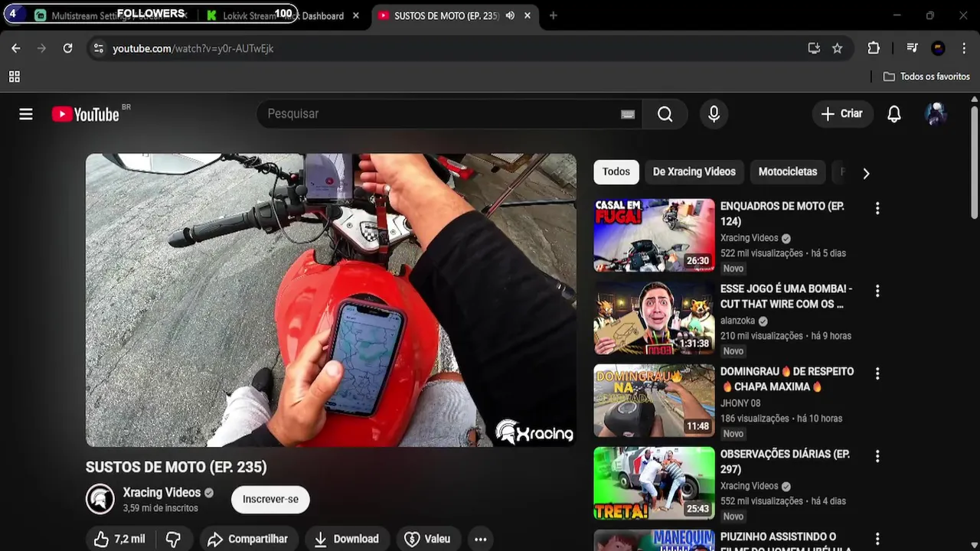Open the notifications bell
The height and width of the screenshot is (551, 980).
tap(893, 114)
